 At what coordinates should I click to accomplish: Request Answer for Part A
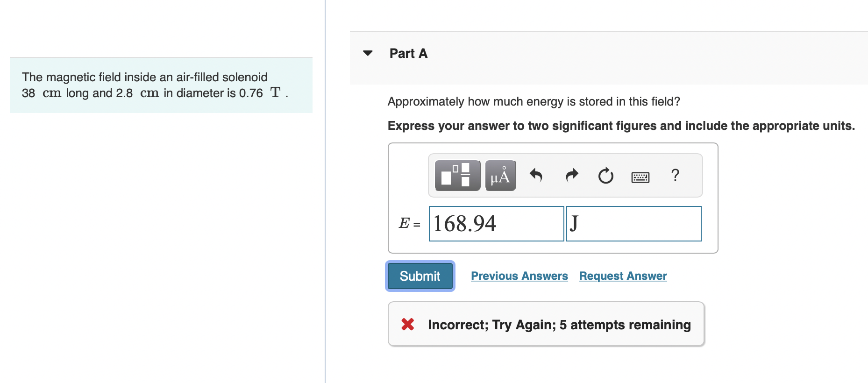[622, 276]
